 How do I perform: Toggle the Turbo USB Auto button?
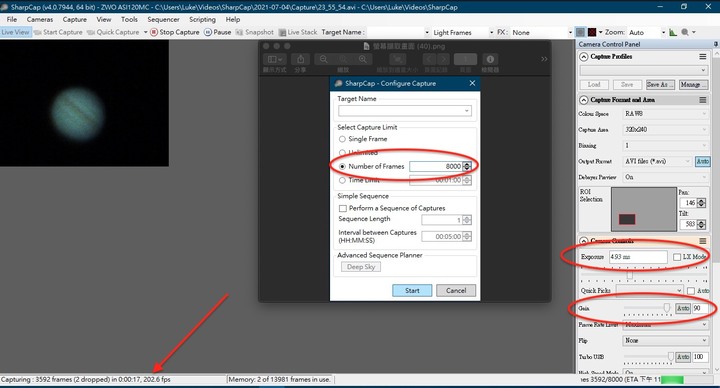[x=683, y=357]
